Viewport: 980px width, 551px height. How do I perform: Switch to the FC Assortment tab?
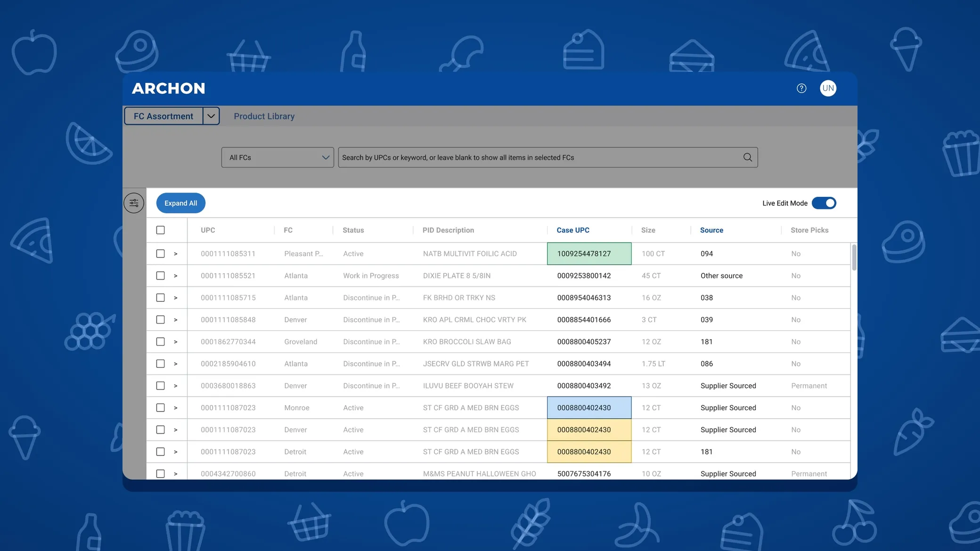coord(163,116)
